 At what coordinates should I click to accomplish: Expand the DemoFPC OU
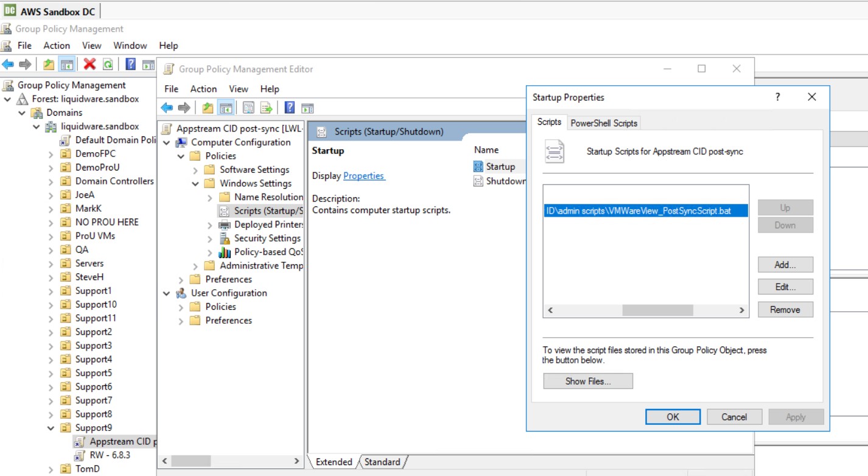[51, 154]
